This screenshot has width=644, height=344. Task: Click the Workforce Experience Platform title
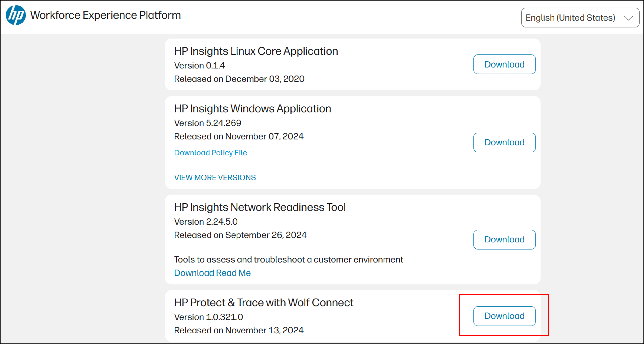coord(106,15)
